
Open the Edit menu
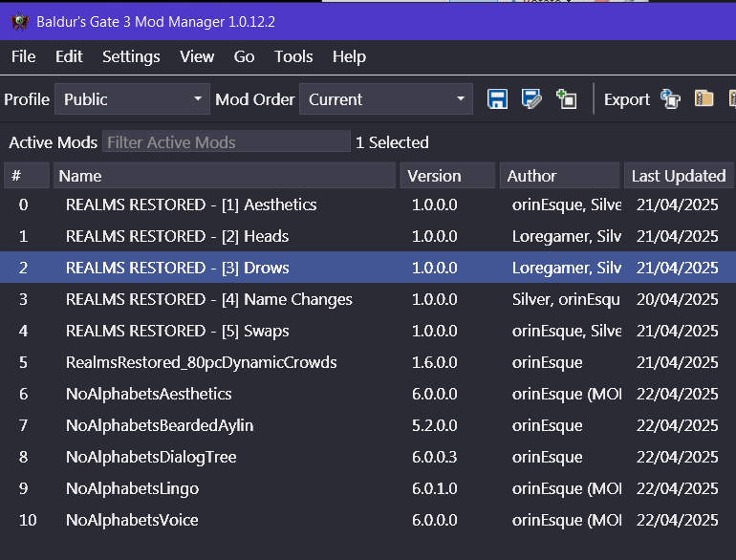[x=69, y=56]
